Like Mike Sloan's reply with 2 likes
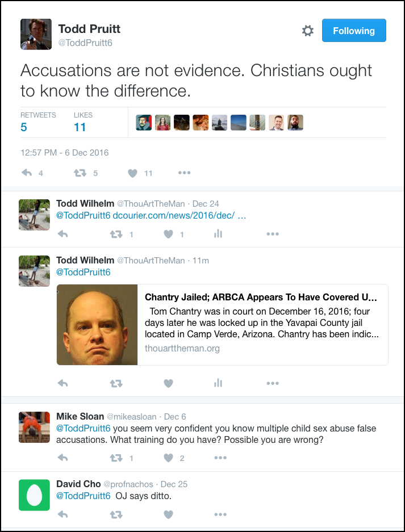Image resolution: width=405 pixels, height=532 pixels. 168,458
